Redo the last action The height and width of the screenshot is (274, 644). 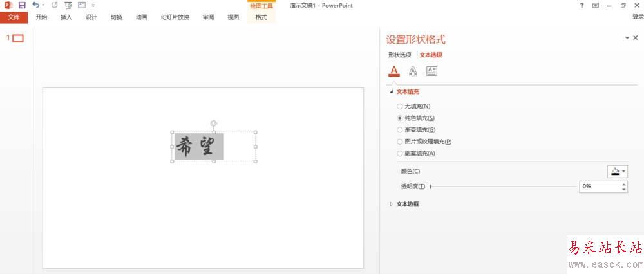55,5
